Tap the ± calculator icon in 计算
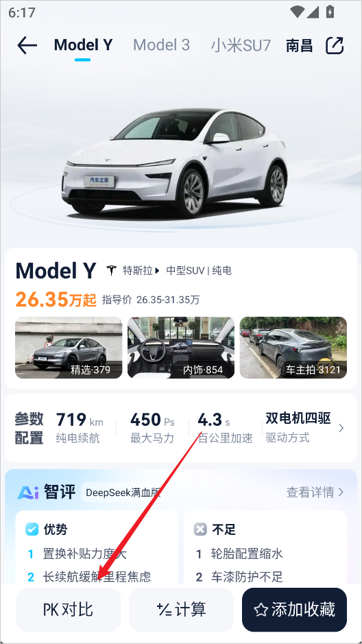This screenshot has height=644, width=362. 164,610
